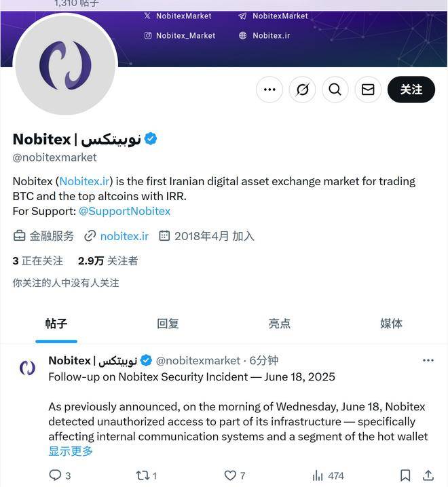Viewport: 448px width, 487px height.
Task: Click the Grok profile summary icon
Action: point(302,90)
